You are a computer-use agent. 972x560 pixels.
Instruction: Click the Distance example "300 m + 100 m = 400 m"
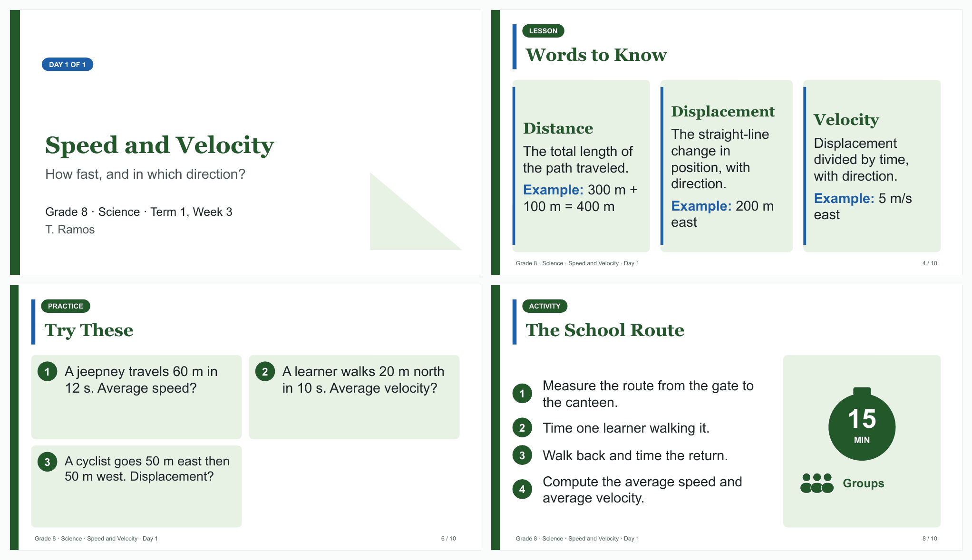[x=580, y=198]
